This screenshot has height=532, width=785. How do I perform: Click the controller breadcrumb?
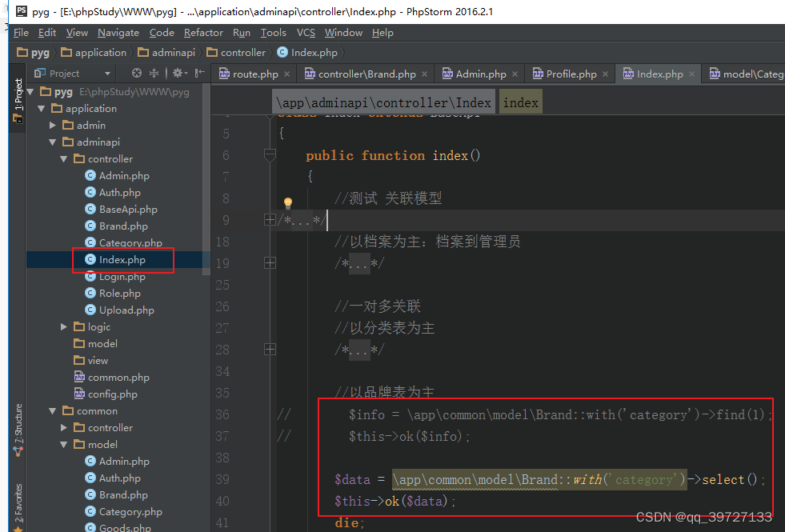pyautogui.click(x=236, y=53)
